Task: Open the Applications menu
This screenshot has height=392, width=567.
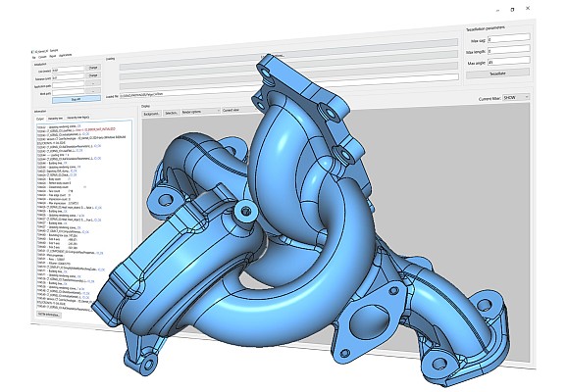Action: (65, 55)
